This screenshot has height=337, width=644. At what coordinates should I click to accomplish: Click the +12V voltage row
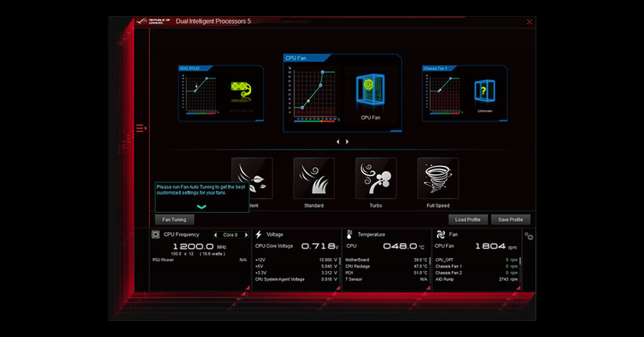pos(296,260)
